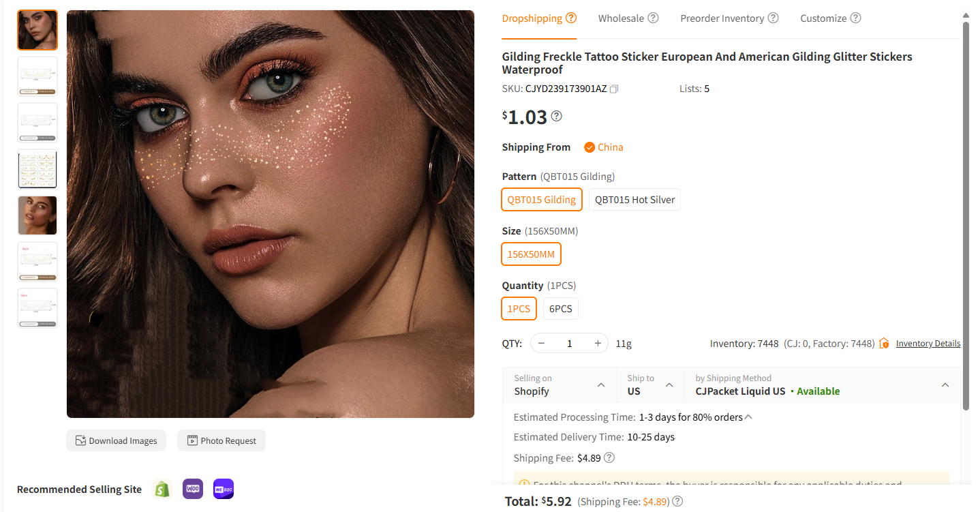Click the Shipping Fee help icon
The width and height of the screenshot is (980, 512).
click(x=609, y=457)
